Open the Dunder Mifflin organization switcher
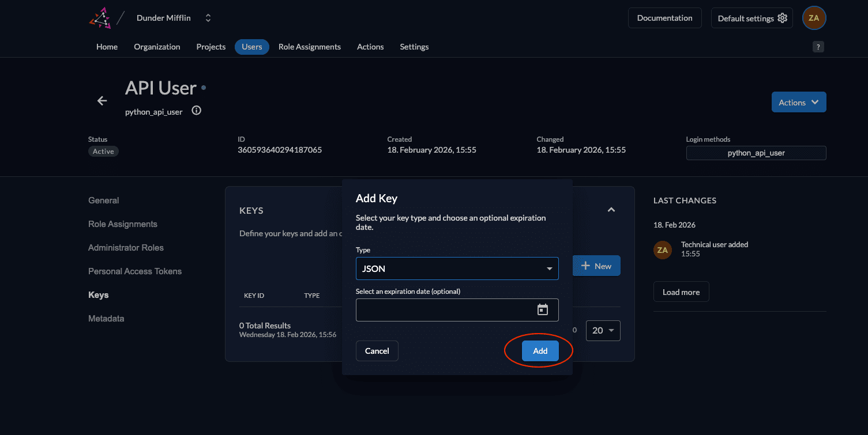 (x=208, y=18)
